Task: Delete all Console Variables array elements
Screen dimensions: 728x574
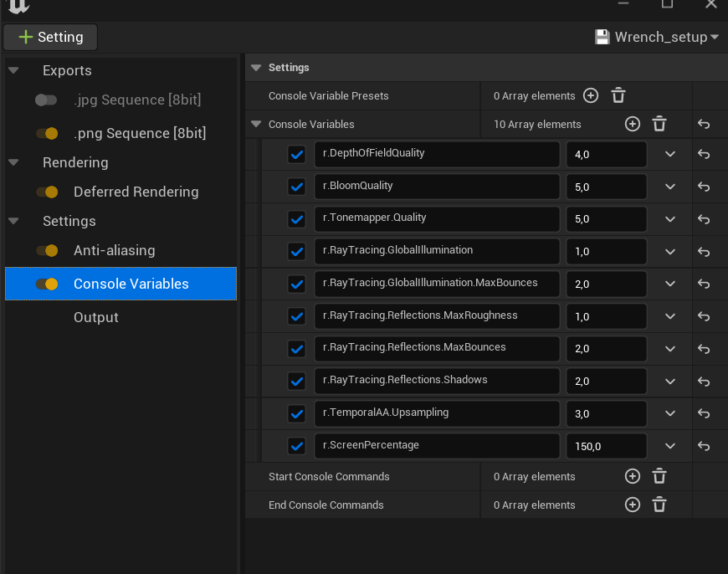Action: coord(659,124)
